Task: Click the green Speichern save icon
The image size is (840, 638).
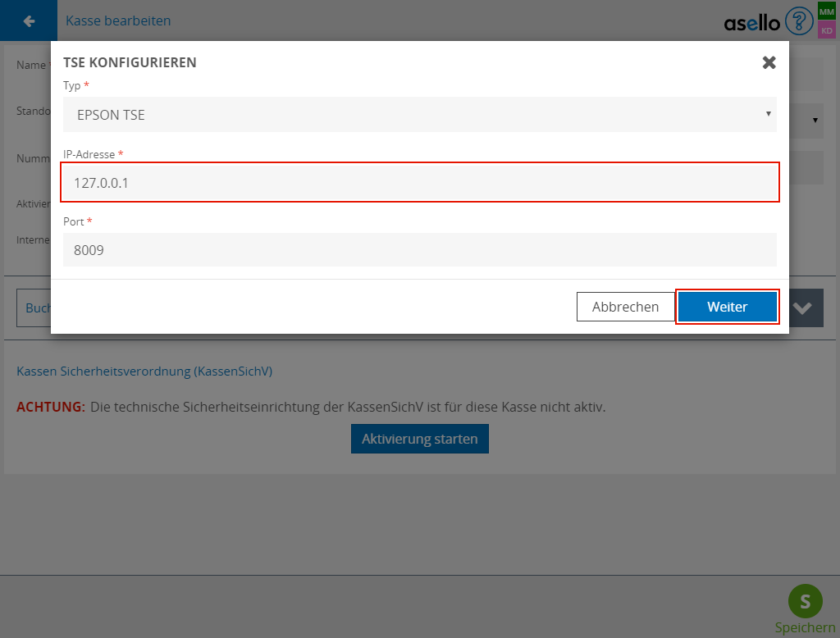Action: (805, 601)
